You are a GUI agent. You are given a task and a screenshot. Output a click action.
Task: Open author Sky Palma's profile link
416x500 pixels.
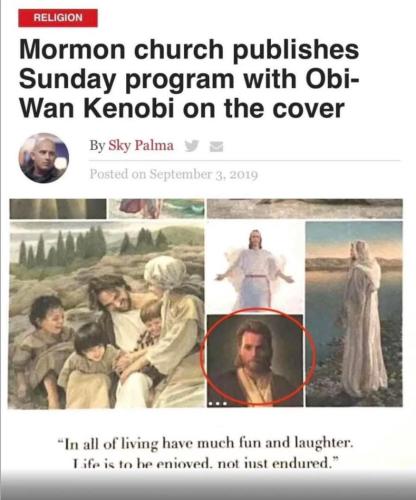tap(141, 146)
